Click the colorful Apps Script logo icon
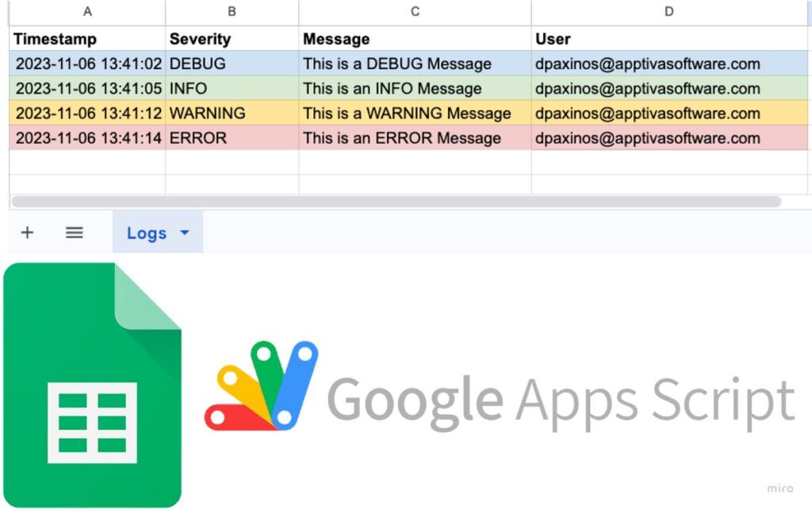812x511 pixels. point(262,386)
